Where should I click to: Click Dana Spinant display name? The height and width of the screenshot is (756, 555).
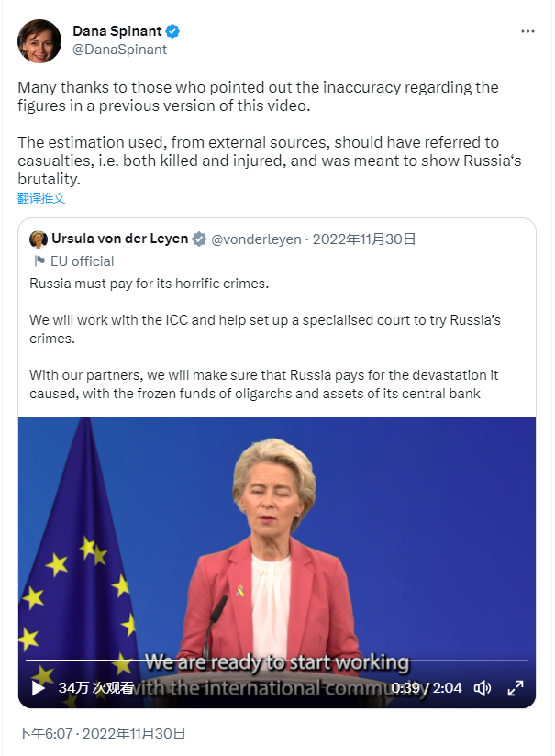[117, 31]
